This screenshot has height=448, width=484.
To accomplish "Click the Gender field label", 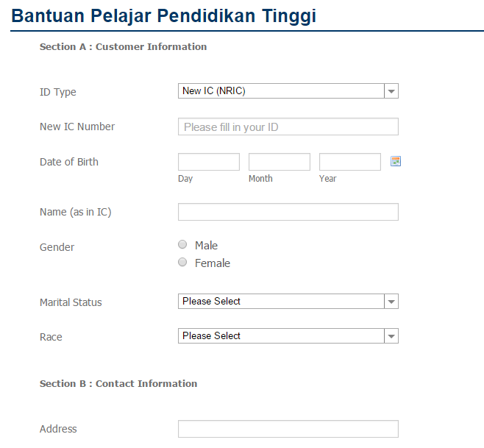I will (57, 247).
